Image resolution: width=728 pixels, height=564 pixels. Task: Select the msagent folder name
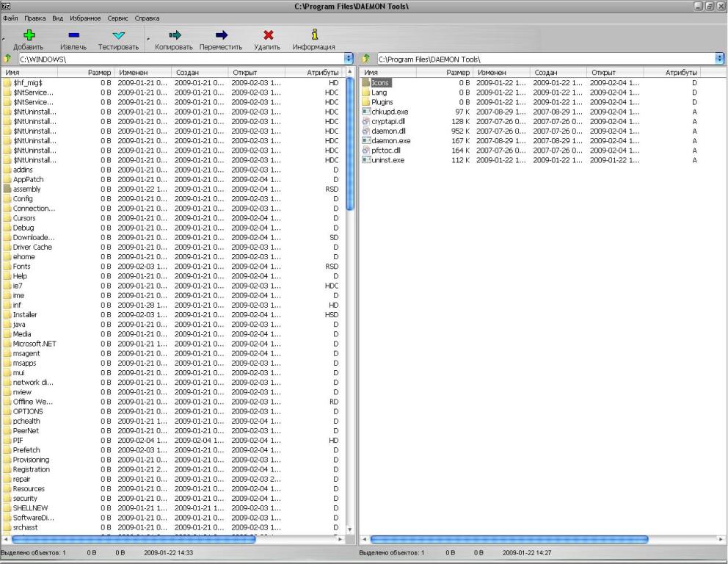[26, 353]
